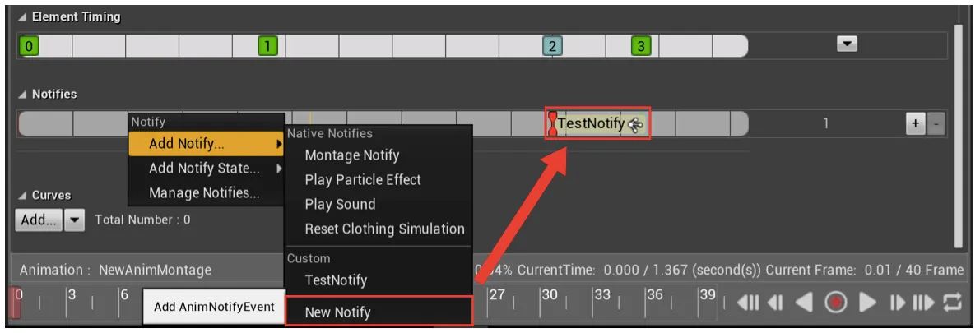
Task: Click the Add curve button
Action: point(39,220)
